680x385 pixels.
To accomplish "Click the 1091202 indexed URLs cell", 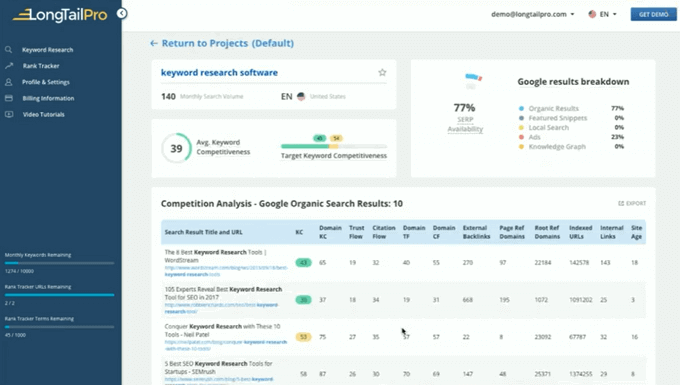I will click(581, 300).
